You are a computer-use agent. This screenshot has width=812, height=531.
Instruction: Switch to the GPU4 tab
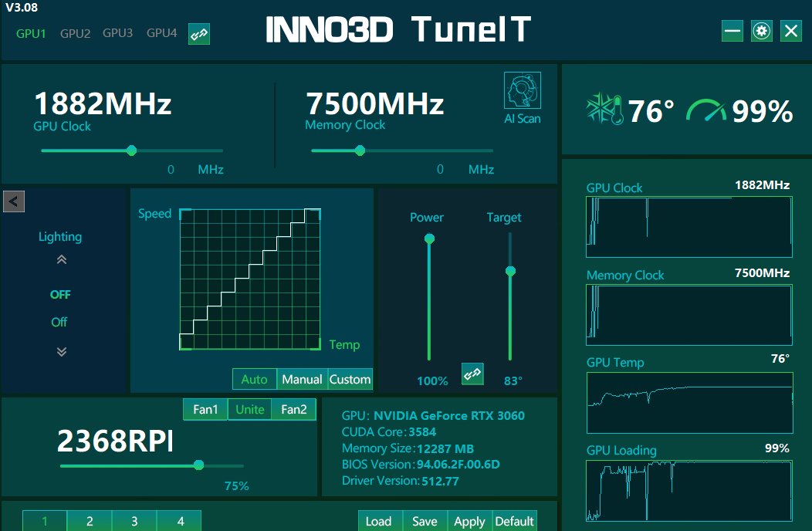point(161,33)
